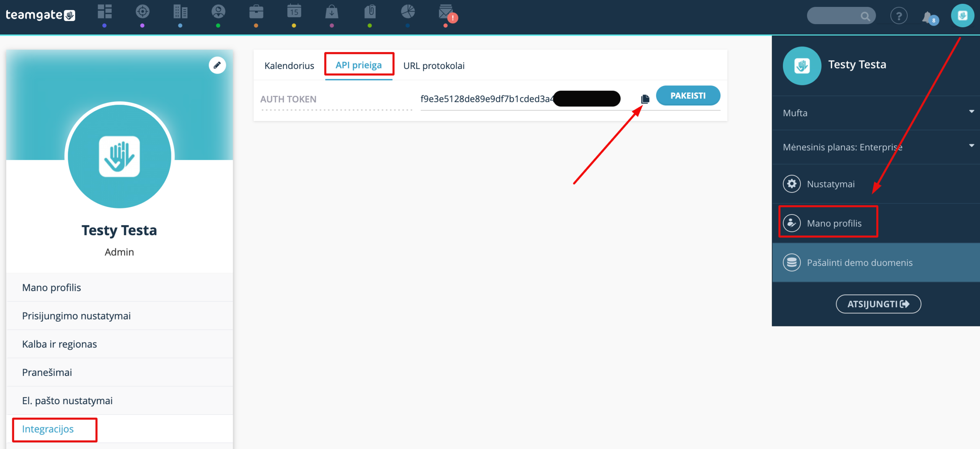This screenshot has width=980, height=449.
Task: Click the search magnifier icon
Action: click(865, 16)
